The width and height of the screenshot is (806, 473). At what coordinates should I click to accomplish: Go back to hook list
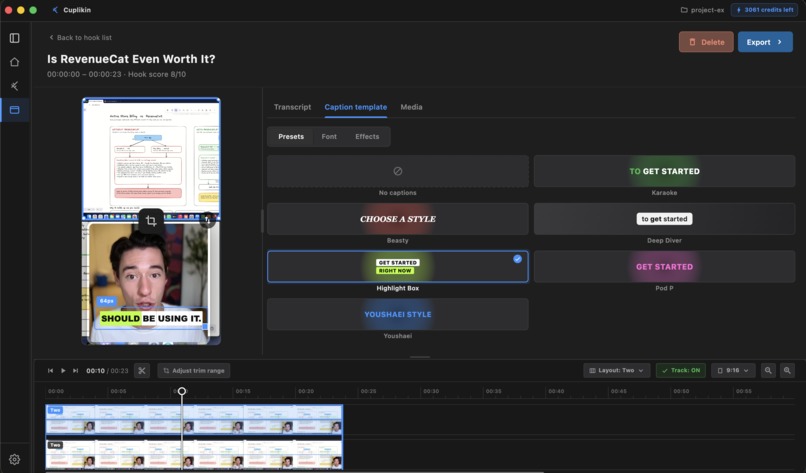[80, 38]
